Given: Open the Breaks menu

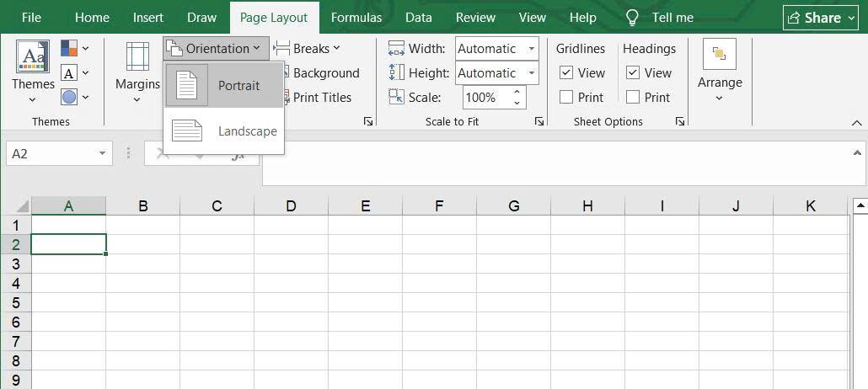Looking at the screenshot, I should (x=308, y=49).
